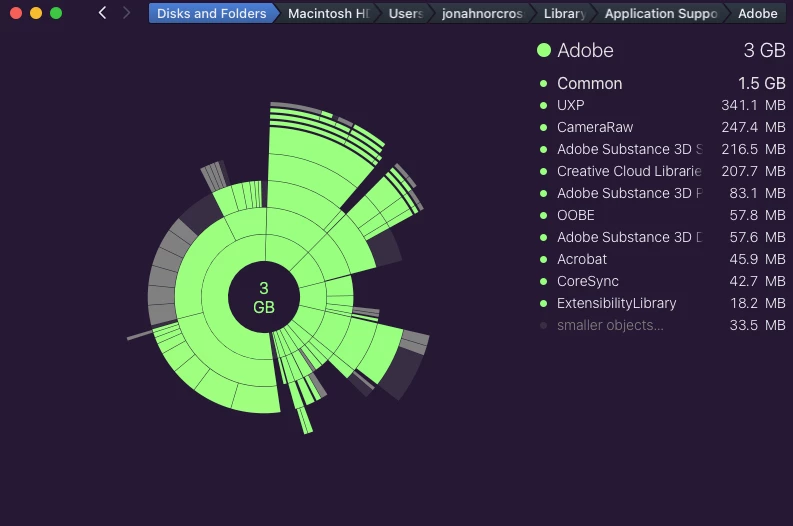Image resolution: width=793 pixels, height=526 pixels.
Task: Click the 341.1 MB size value
Action: pyautogui.click(x=753, y=105)
